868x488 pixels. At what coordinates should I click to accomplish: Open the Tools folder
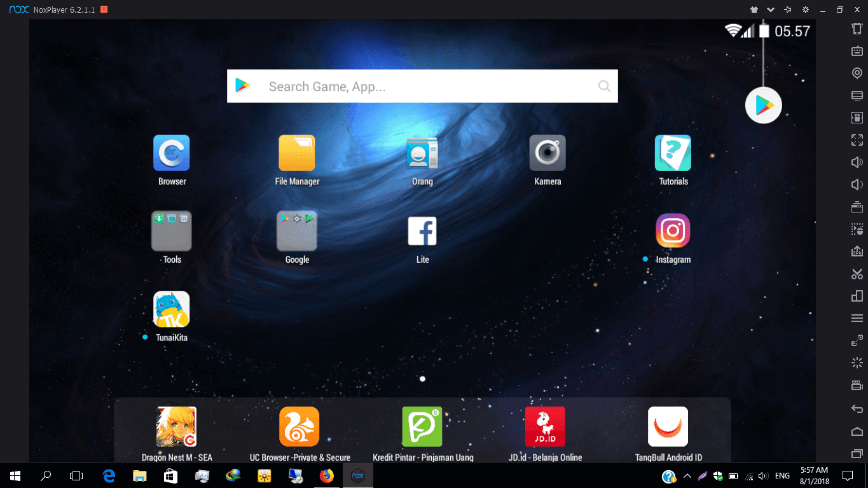click(x=172, y=232)
